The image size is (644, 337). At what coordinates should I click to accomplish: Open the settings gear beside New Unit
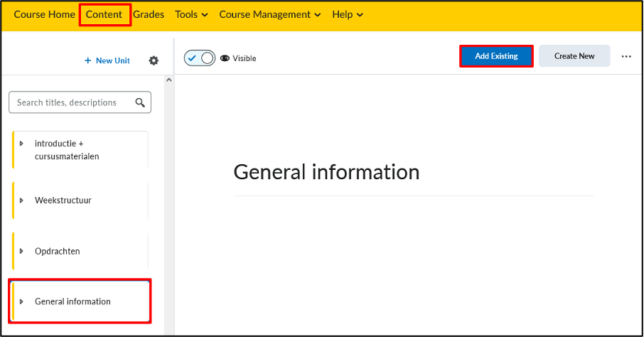[x=154, y=60]
